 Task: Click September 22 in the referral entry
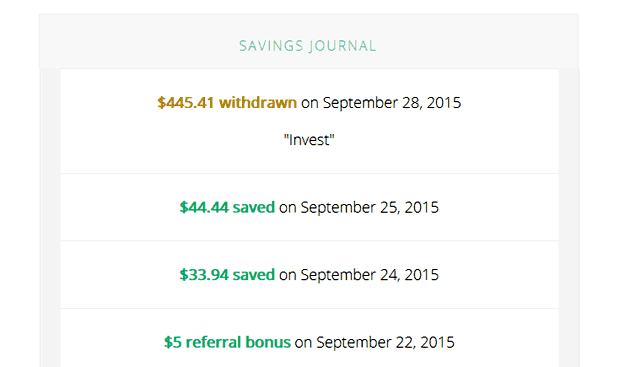pos(365,343)
